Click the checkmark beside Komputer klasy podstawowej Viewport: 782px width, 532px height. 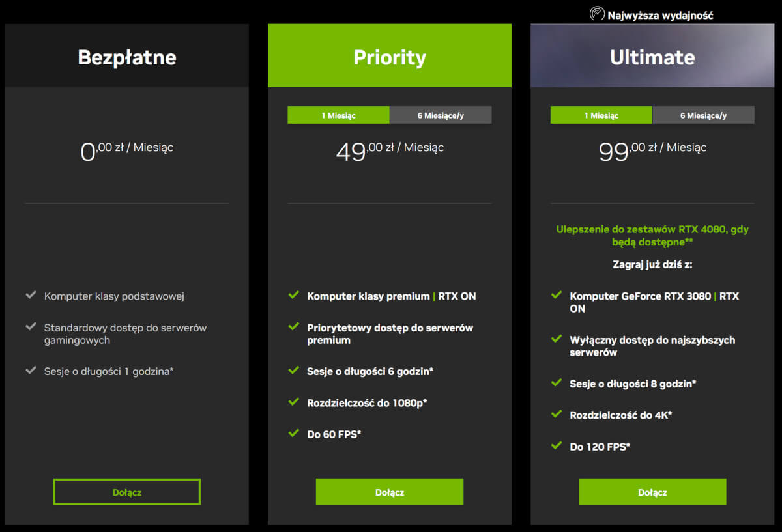(30, 295)
